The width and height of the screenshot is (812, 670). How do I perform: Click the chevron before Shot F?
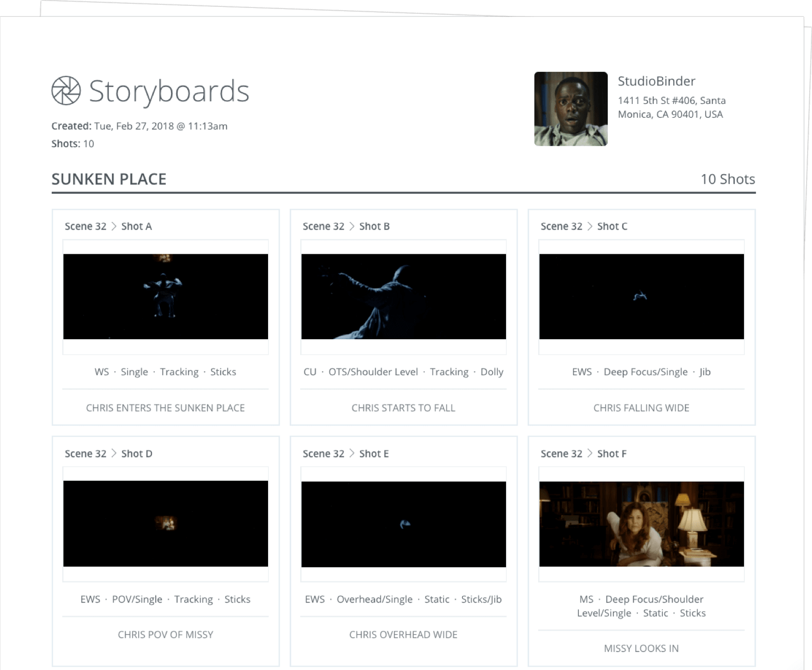coord(589,454)
